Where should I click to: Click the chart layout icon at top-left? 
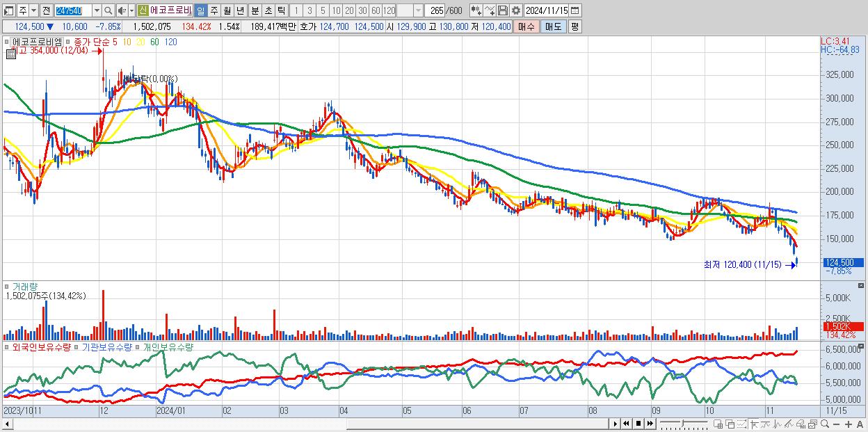tap(8, 10)
